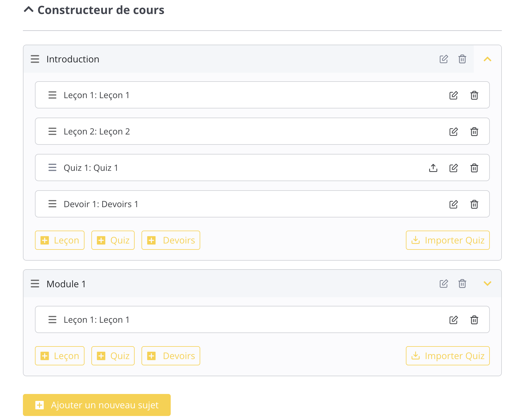The height and width of the screenshot is (420, 515).
Task: Click Importer Quiz in Introduction
Action: (447, 240)
